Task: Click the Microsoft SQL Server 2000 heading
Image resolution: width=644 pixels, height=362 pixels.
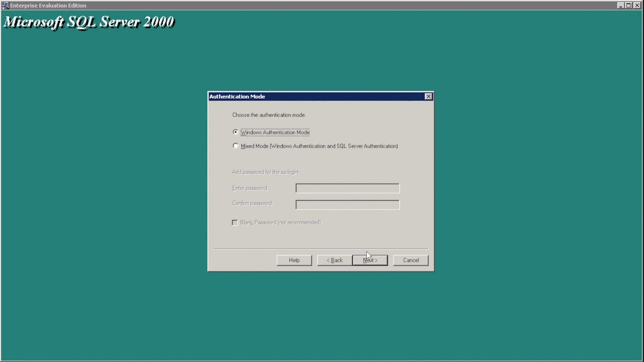Action: pyautogui.click(x=89, y=22)
